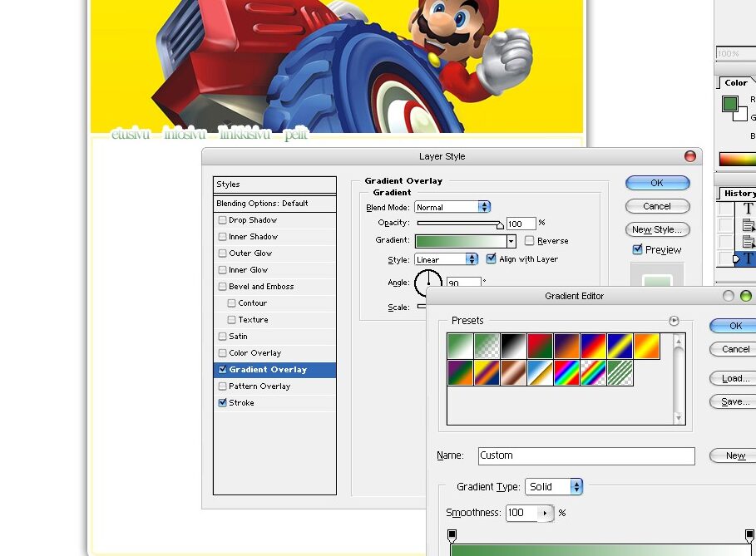Click Save... in the Gradient Editor
This screenshot has width=756, height=556.
734,401
